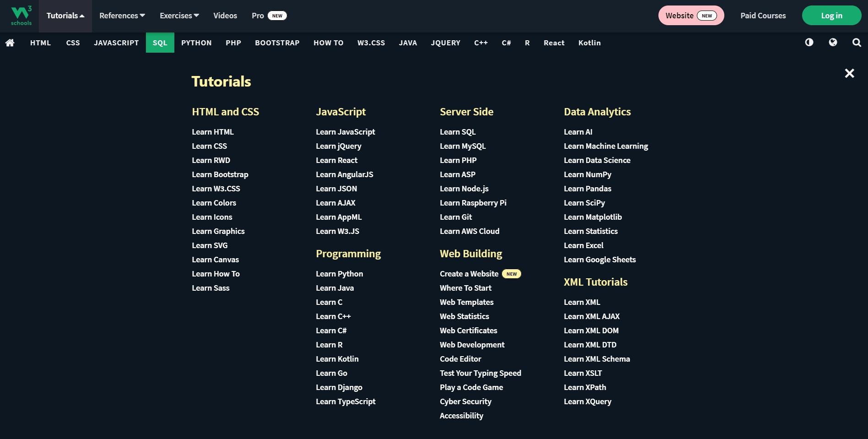Open Learn Sass link
This screenshot has height=439, width=868.
210,288
